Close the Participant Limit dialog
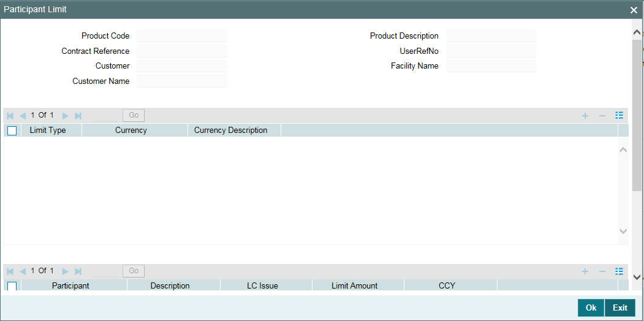The width and height of the screenshot is (644, 321). click(x=634, y=10)
